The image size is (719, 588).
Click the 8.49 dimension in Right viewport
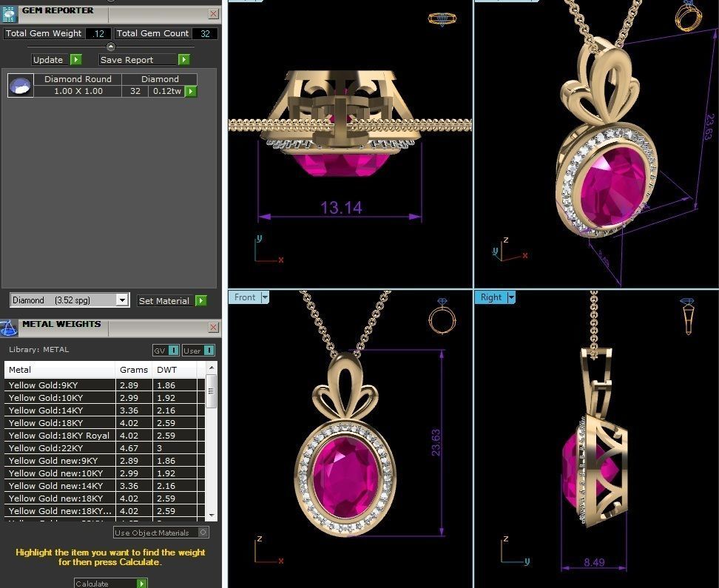pyautogui.click(x=594, y=562)
